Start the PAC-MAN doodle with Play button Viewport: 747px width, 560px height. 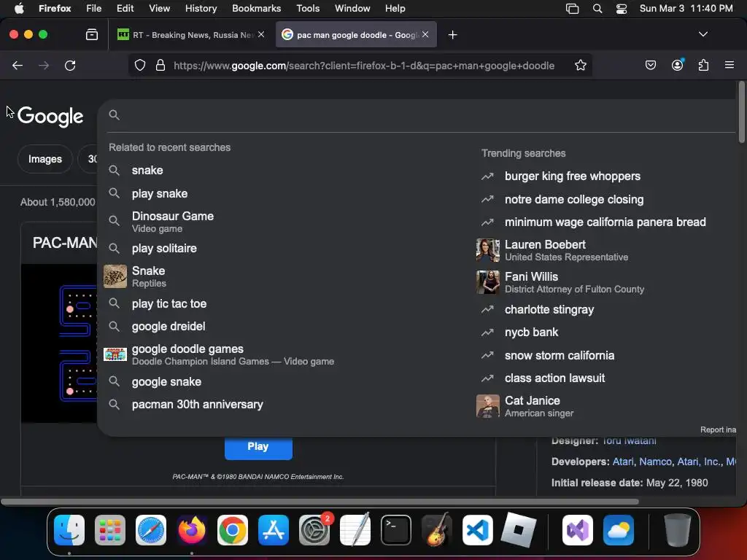258,447
